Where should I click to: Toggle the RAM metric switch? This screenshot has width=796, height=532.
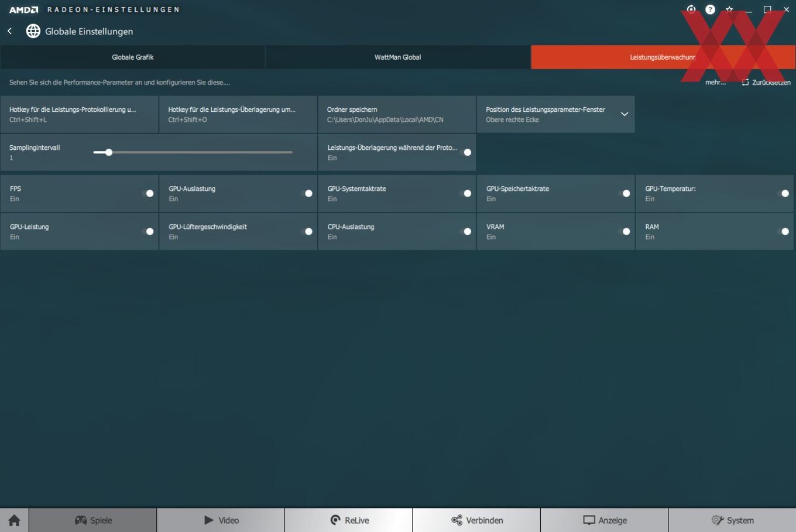783,231
